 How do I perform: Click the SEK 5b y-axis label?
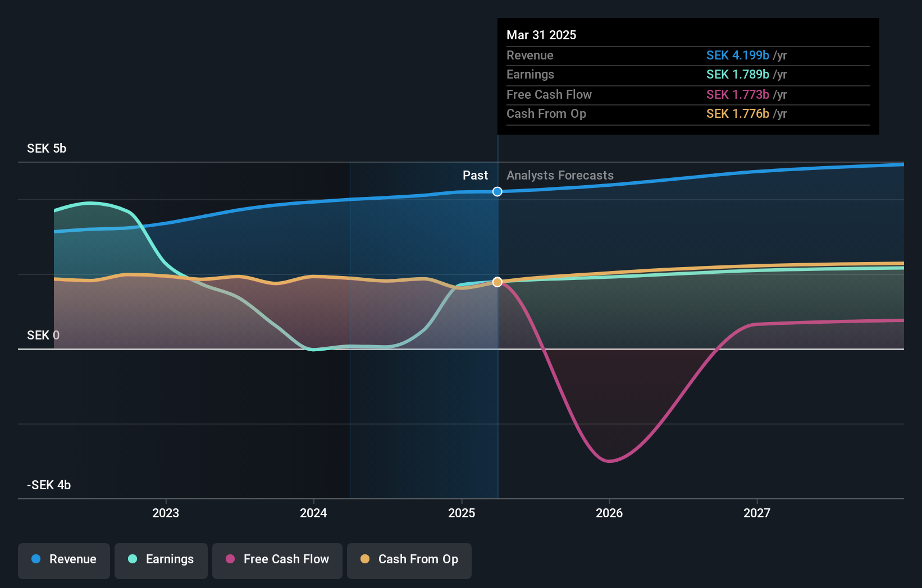[47, 148]
